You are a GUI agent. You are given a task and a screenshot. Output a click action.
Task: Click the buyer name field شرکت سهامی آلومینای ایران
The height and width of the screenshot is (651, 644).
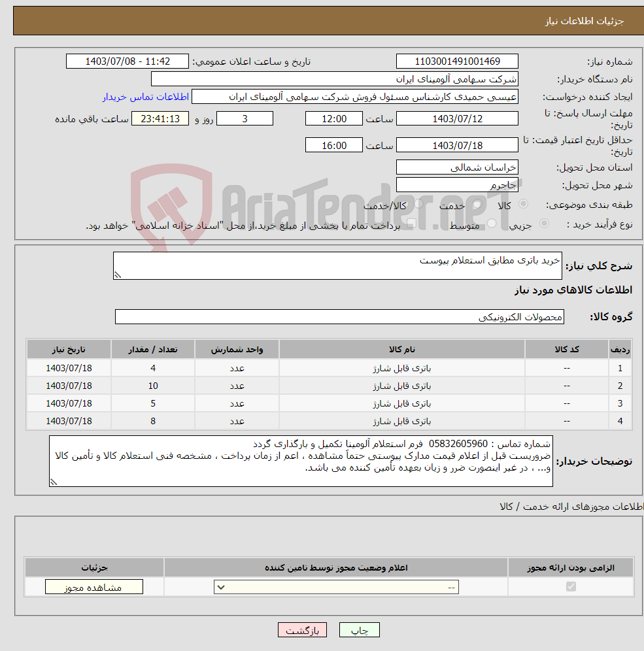coord(335,79)
